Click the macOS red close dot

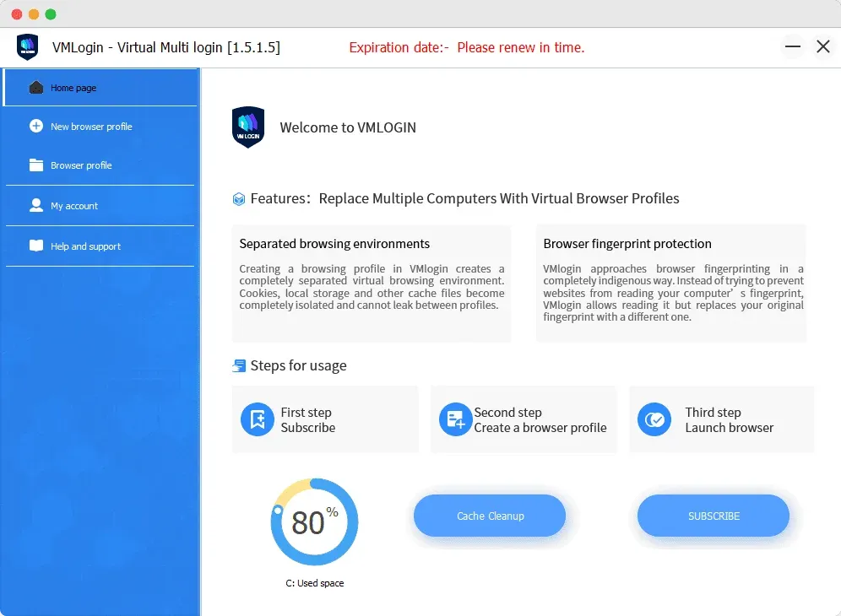[17, 14]
